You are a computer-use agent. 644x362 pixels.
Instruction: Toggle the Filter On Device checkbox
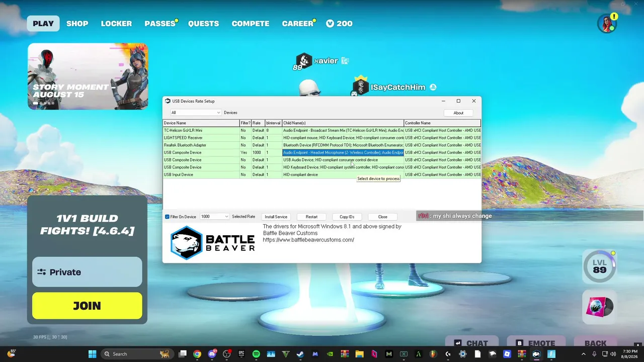(x=167, y=217)
